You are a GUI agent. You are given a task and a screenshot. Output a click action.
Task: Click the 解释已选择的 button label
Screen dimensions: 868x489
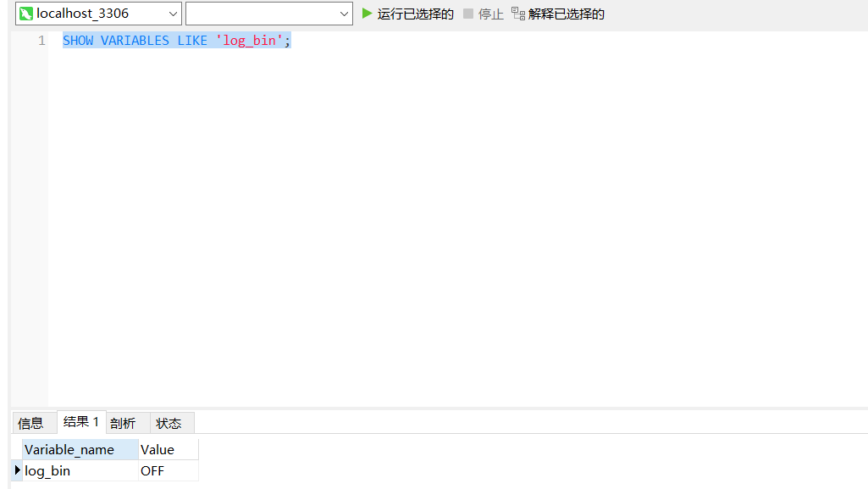[567, 14]
